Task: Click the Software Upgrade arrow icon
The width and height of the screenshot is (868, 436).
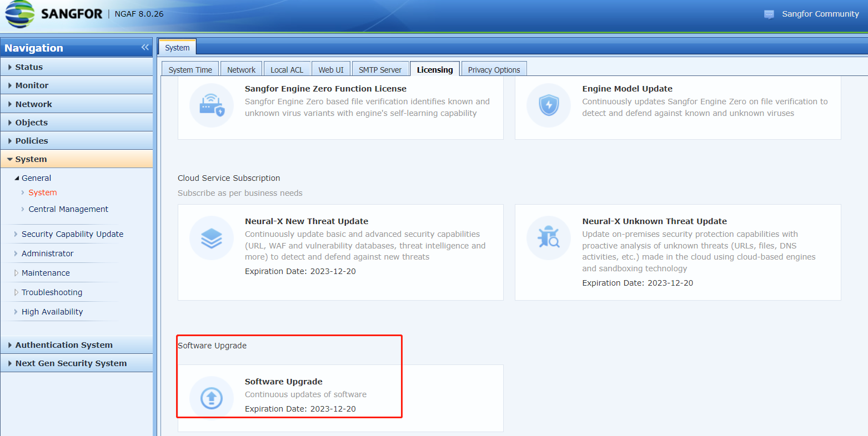Action: point(212,398)
